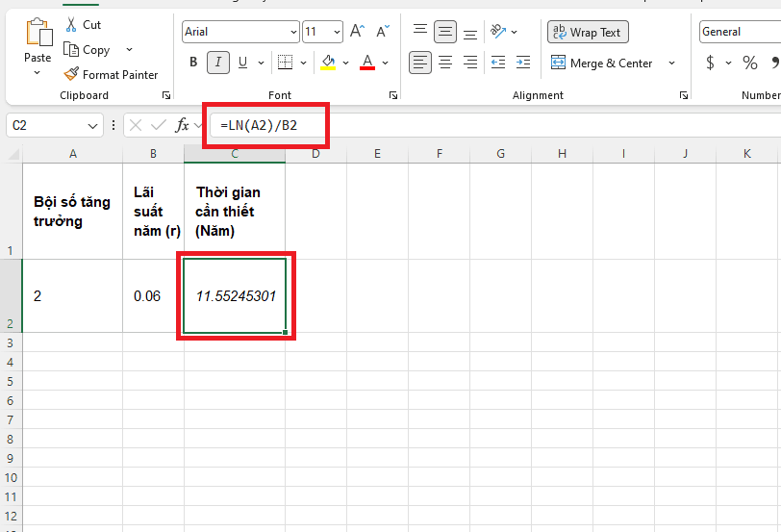Toggle Italic formatting off
This screenshot has height=532, width=781.
coord(218,63)
